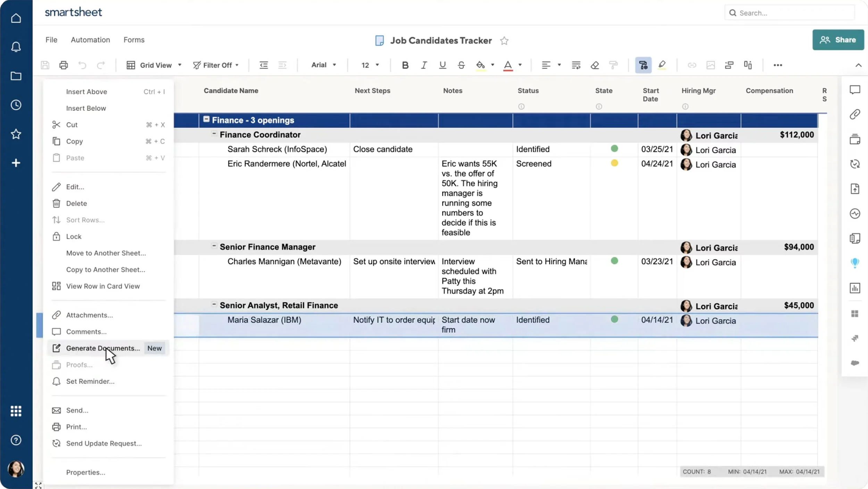Click the Automation menu item

click(x=90, y=39)
